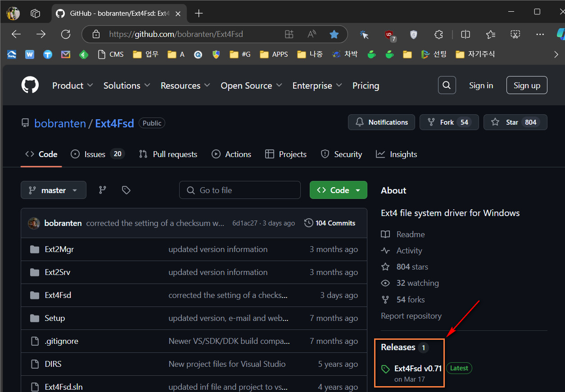Click the Notifications button
Viewport: 565px width, 392px height.
381,122
